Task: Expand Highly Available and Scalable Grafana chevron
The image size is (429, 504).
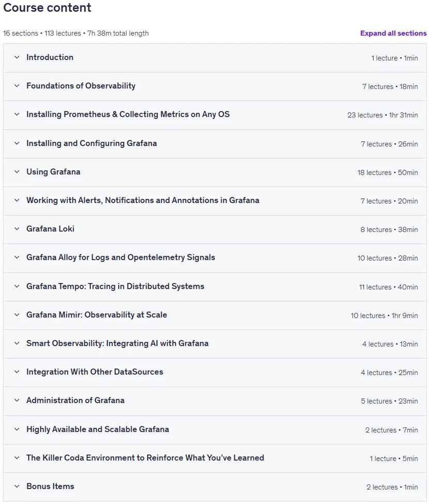Action: pos(17,429)
